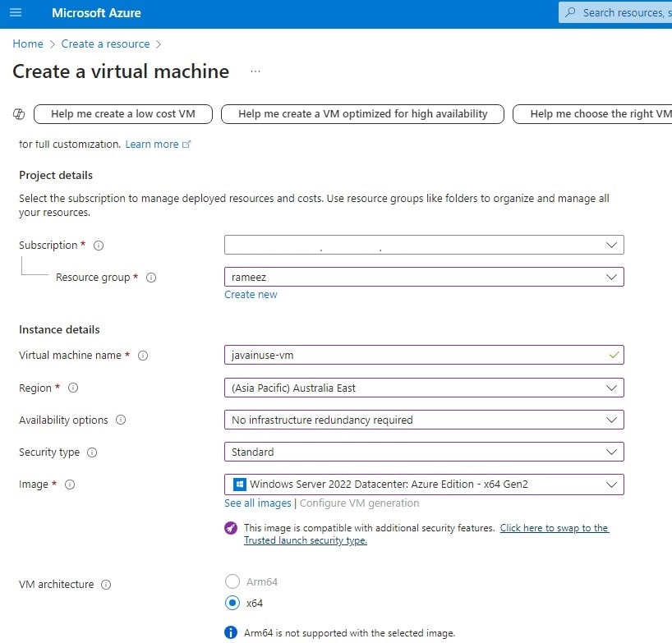Open the Azure portal hamburger menu
This screenshot has height=643, width=672.
click(x=16, y=12)
